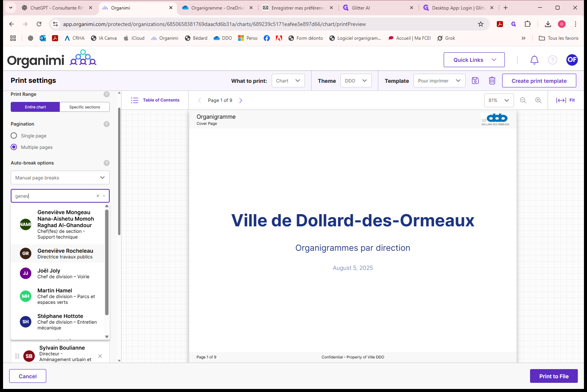
Task: Open the OF user avatar menu
Action: click(x=572, y=60)
